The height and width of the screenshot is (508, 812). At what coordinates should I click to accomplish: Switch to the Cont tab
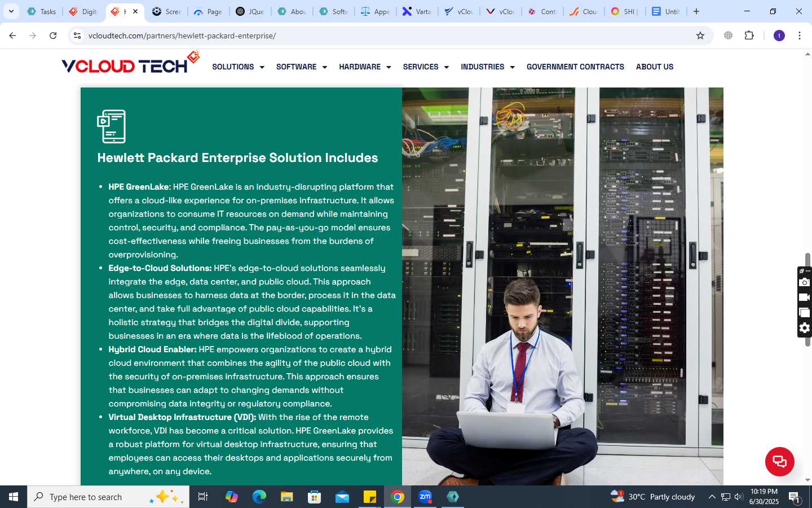coord(542,11)
